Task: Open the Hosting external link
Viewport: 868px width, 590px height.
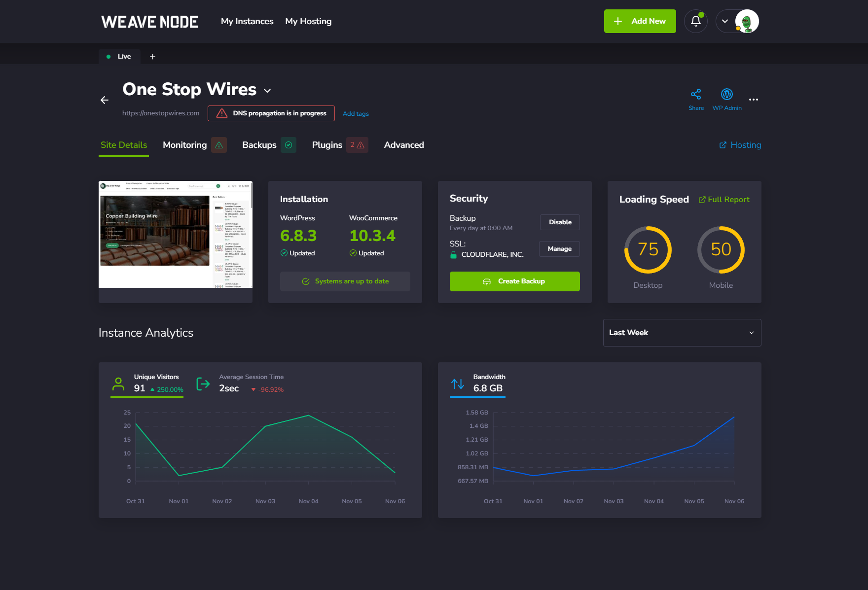Action: pos(740,145)
